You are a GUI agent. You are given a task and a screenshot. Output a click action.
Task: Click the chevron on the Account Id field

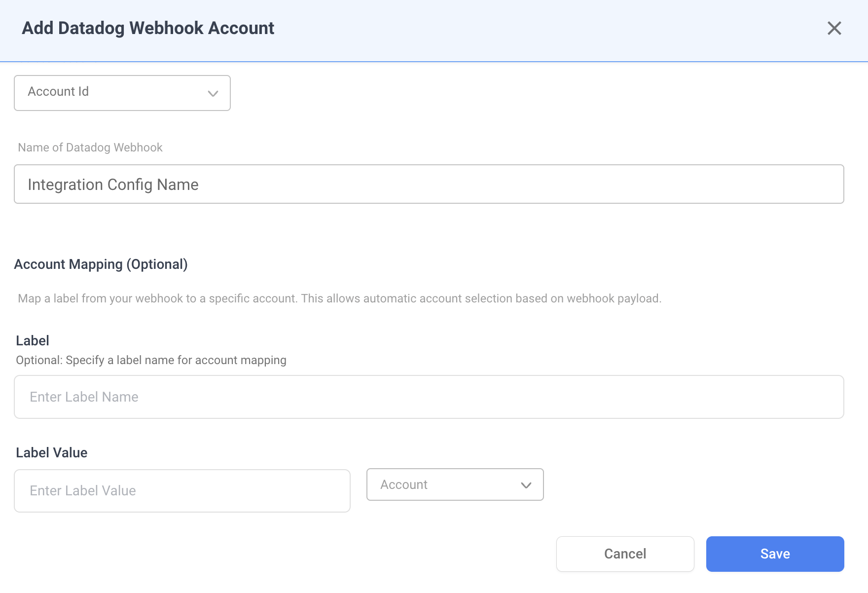[213, 94]
